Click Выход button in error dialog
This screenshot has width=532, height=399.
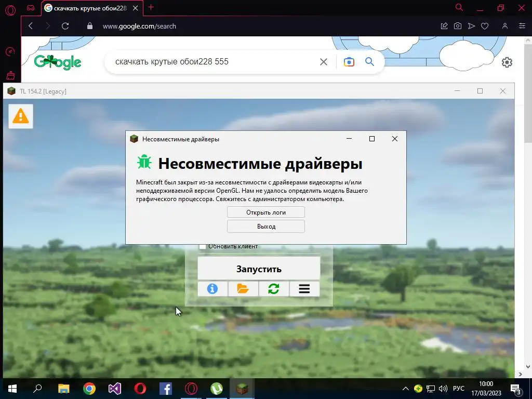coord(266,227)
